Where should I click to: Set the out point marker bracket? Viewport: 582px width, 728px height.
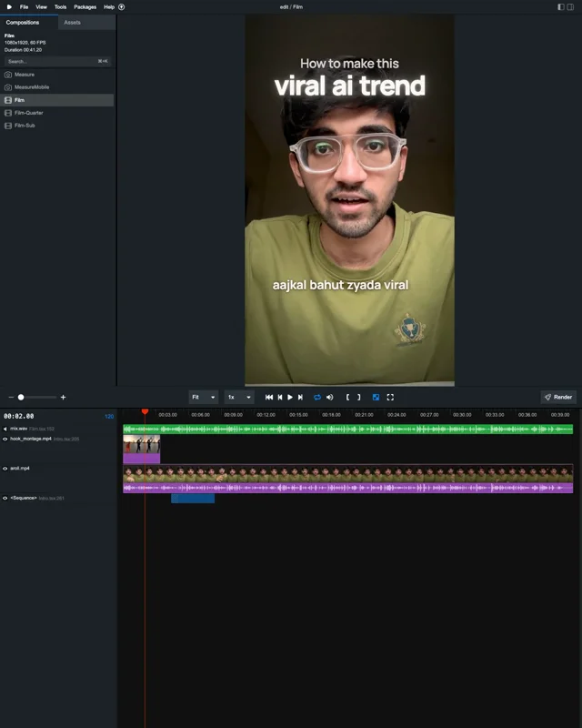359,398
